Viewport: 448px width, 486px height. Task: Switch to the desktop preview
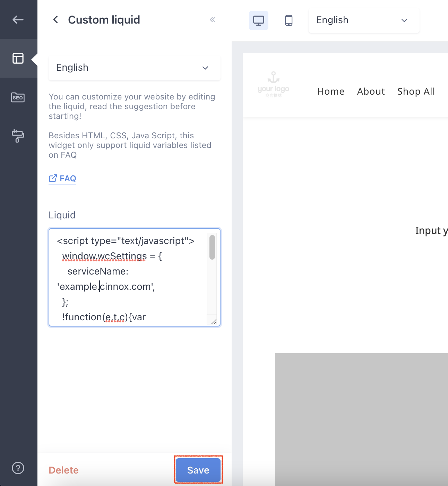click(259, 20)
